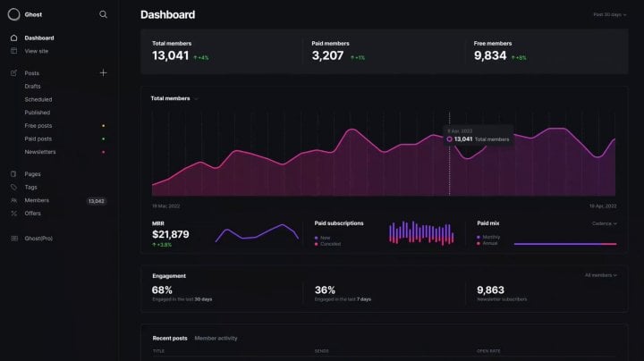Go to Offers
Screen dimensions: 644x361
pyautogui.click(x=32, y=214)
